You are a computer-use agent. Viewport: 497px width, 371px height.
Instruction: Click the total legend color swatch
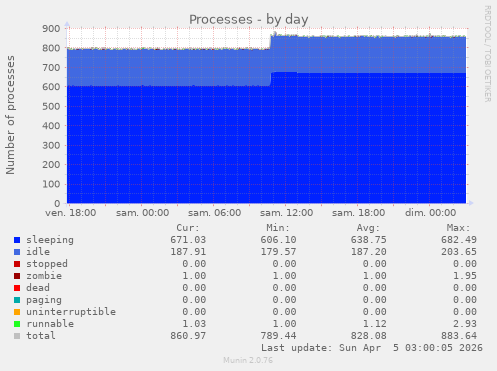click(17, 336)
